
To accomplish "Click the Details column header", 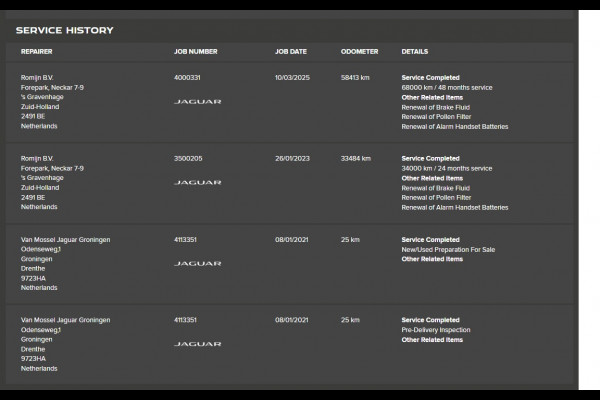I will click(x=415, y=51).
